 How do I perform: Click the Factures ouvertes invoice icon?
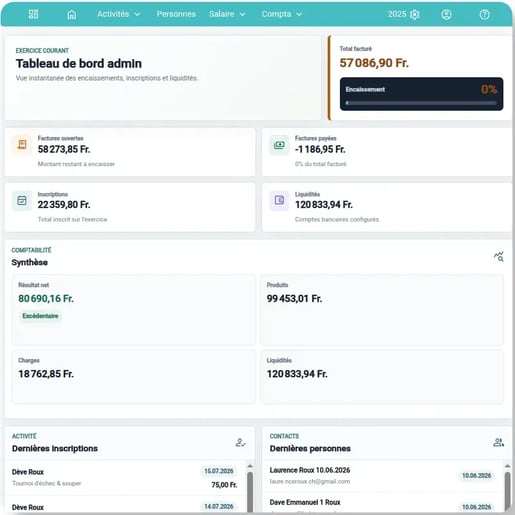tap(22, 145)
